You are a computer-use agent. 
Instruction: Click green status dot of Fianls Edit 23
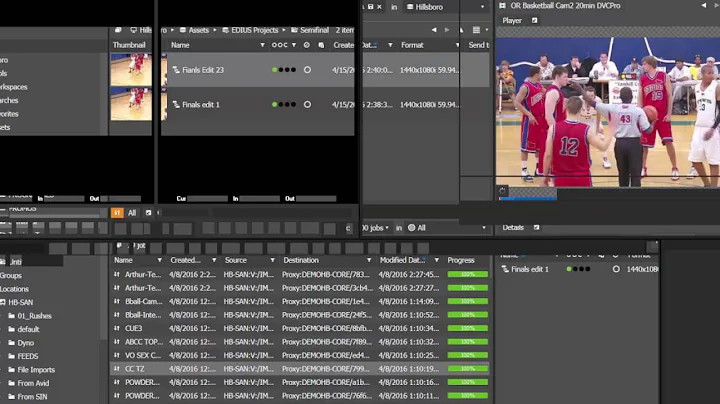click(275, 70)
